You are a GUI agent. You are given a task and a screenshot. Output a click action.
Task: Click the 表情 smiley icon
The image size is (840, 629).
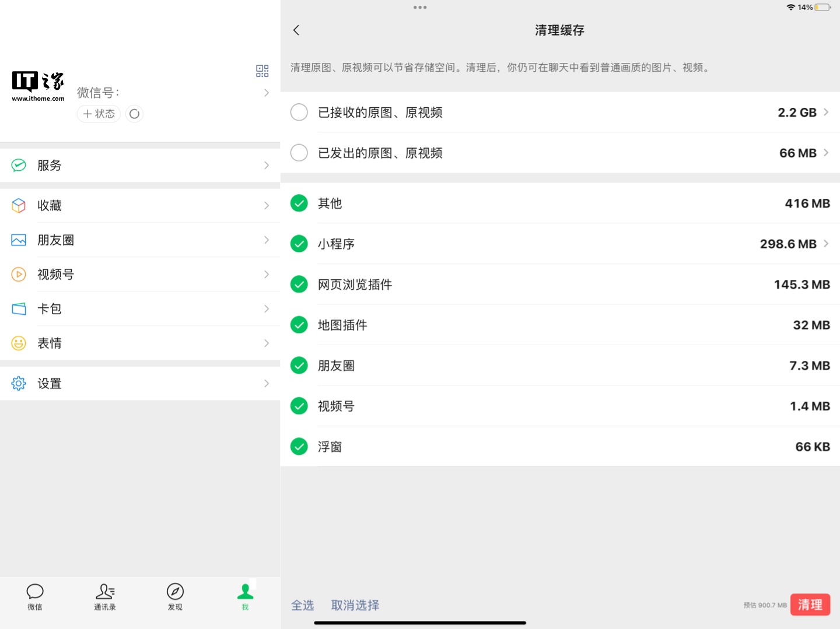click(x=19, y=343)
